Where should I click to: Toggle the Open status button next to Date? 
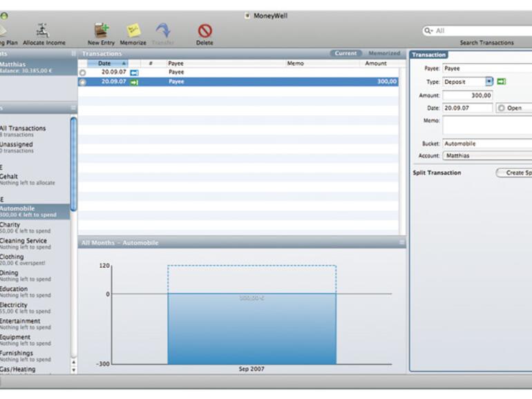tap(513, 108)
